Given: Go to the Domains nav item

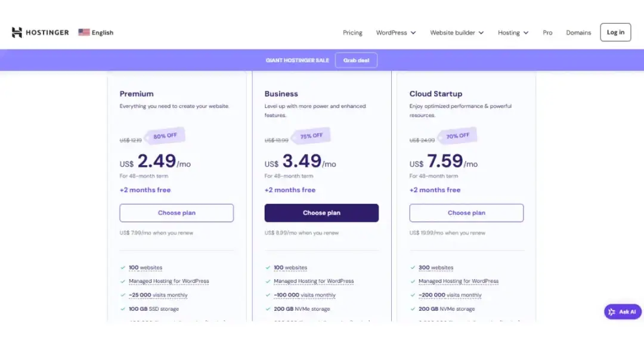Looking at the screenshot, I should (578, 32).
